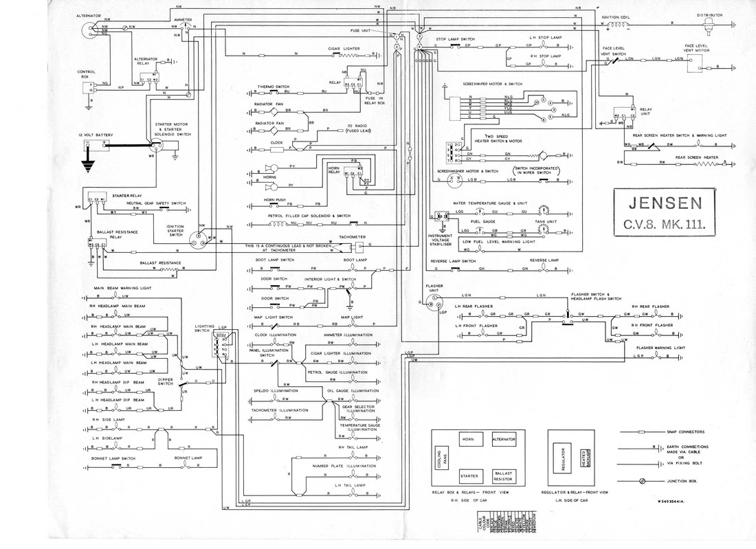
Task: Click 'PETROL FILLER CAP SOLENOID & SWITCH' label
Action: click(x=309, y=216)
